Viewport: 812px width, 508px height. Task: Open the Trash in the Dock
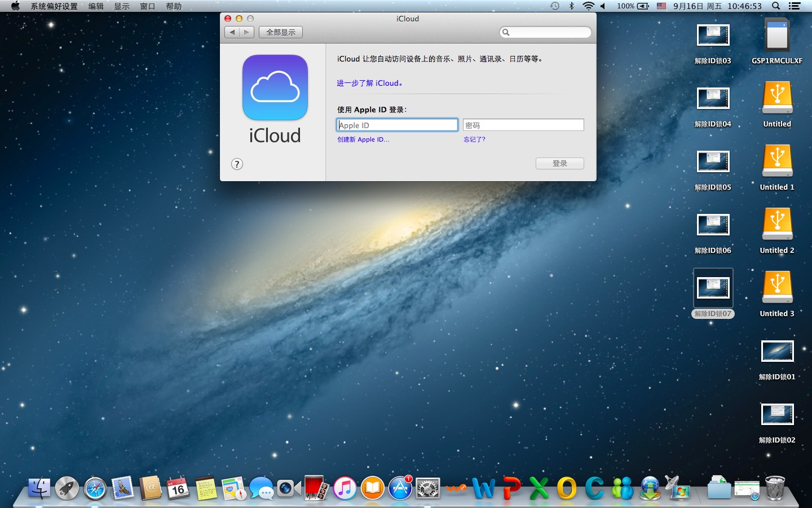pos(775,488)
